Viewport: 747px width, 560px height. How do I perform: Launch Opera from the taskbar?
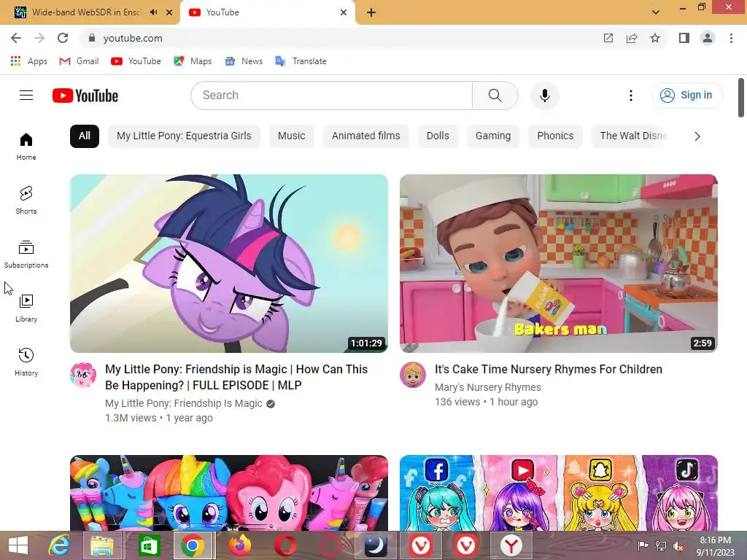[x=285, y=545]
